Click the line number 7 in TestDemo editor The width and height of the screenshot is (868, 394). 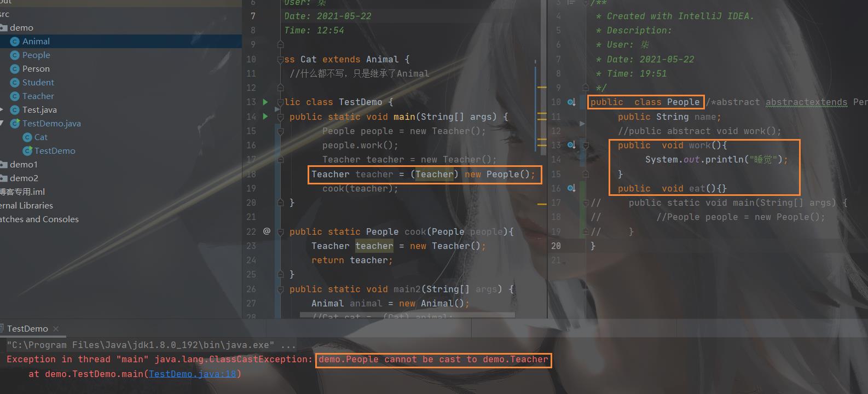tap(253, 16)
